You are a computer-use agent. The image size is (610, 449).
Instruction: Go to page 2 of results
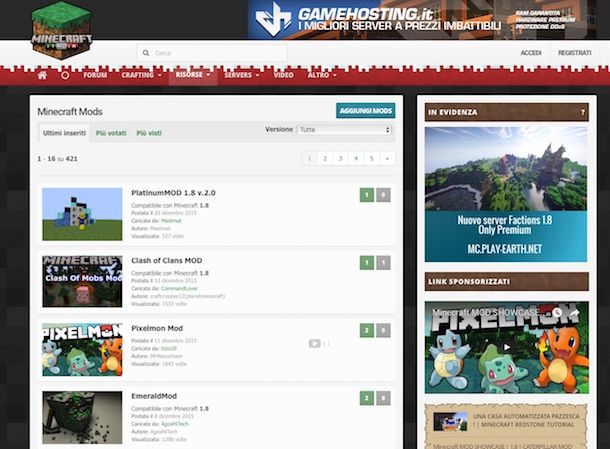[x=325, y=158]
